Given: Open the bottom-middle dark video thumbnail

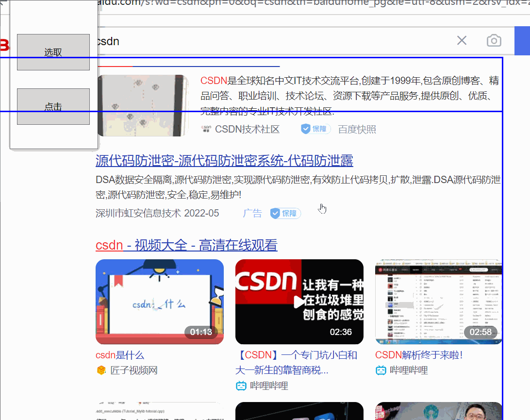Looking at the screenshot, I should pyautogui.click(x=299, y=411).
